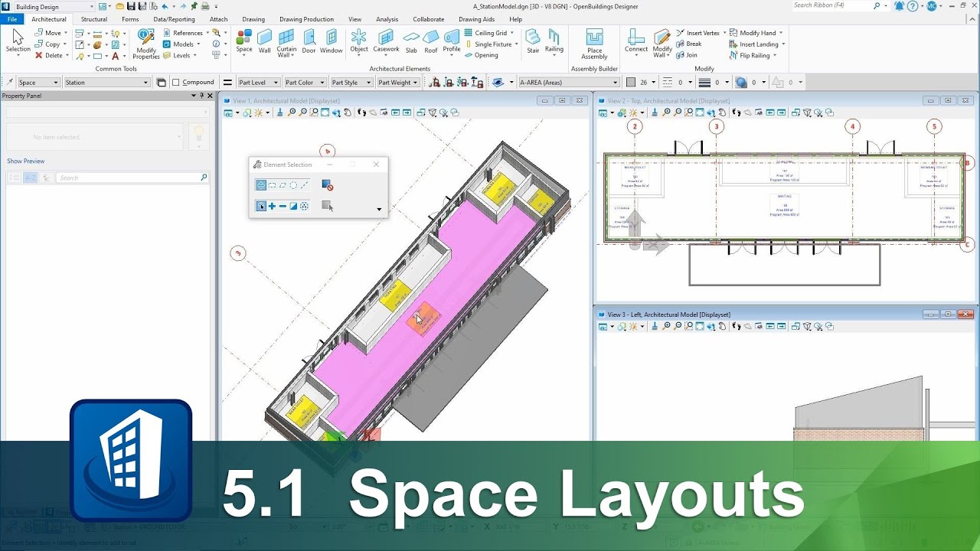Expand the Ceiling Grid dropdown arrow
This screenshot has width=980, height=551.
pos(512,33)
